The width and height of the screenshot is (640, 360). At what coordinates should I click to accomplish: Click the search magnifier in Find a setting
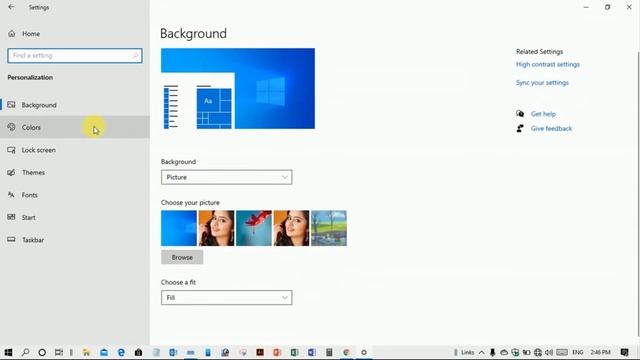[x=135, y=56]
